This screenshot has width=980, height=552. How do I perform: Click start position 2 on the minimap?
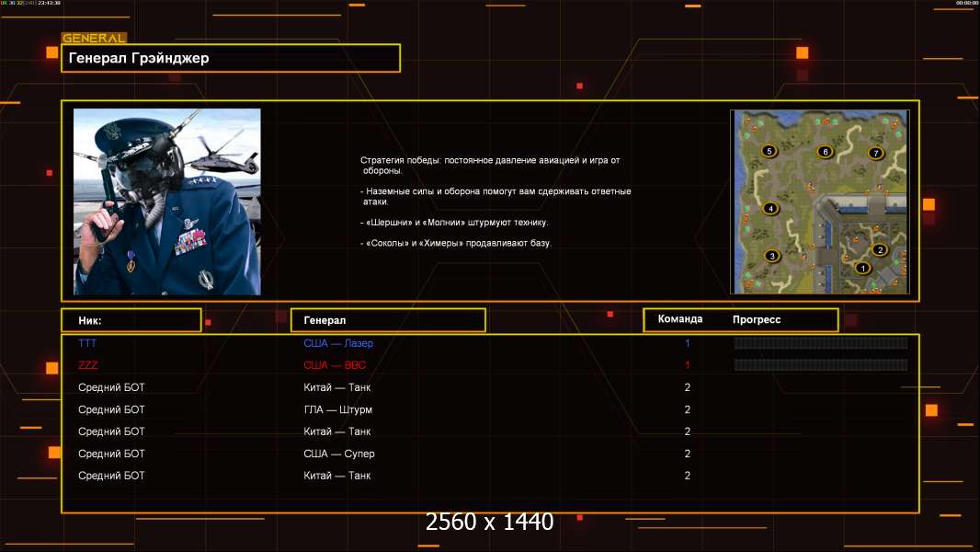coord(880,250)
